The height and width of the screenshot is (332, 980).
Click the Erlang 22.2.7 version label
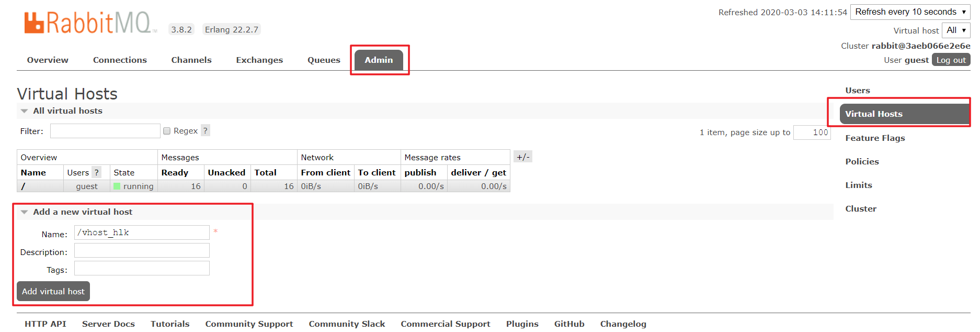(232, 29)
